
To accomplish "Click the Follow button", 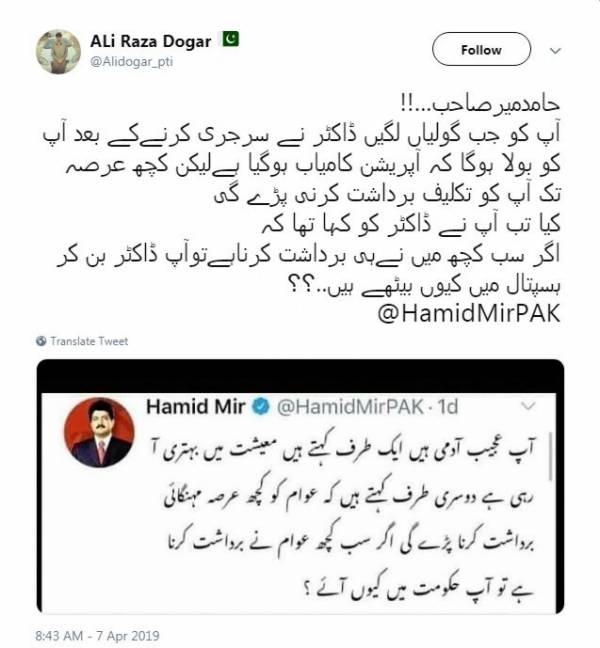I will pyautogui.click(x=481, y=50).
